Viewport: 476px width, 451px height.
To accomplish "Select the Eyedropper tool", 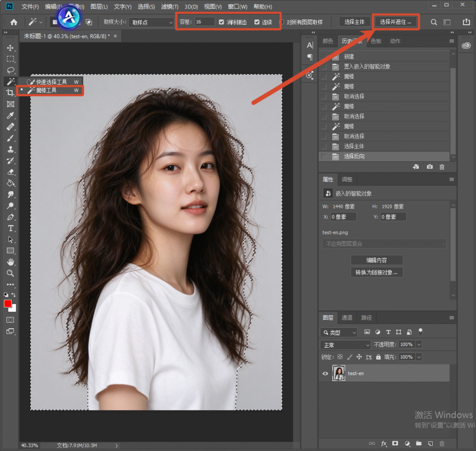I will 10,115.
